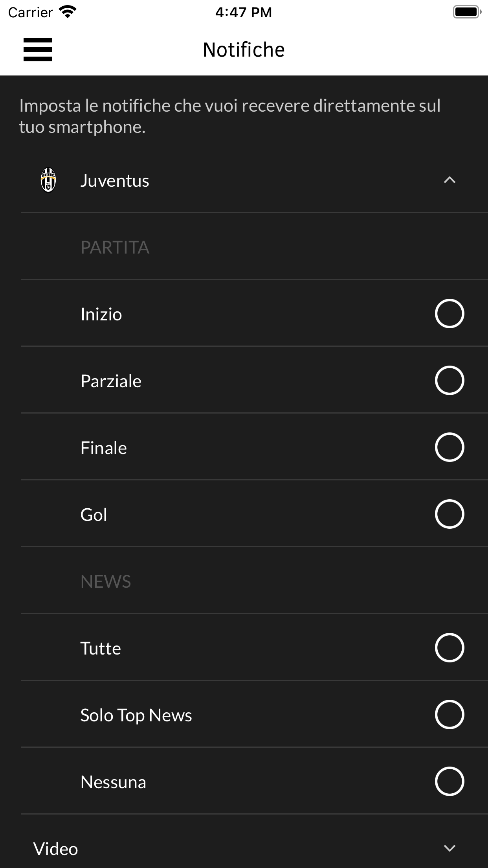Enable Parziale match notification
Screen dimensions: 488x868
pos(449,381)
